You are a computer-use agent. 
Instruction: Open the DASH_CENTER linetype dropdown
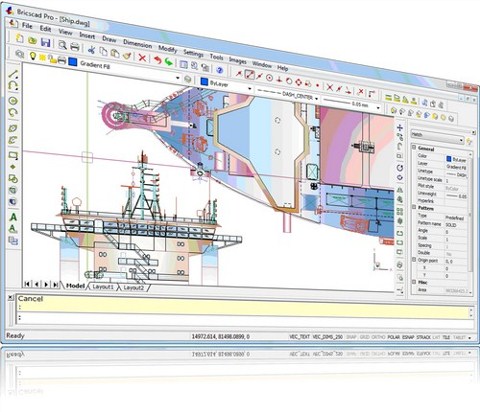click(288, 95)
